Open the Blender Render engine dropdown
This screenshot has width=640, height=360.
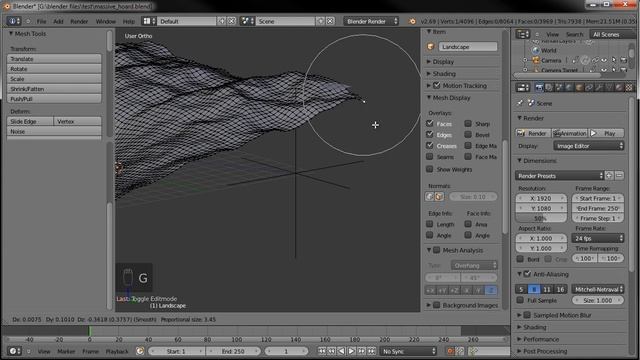371,21
